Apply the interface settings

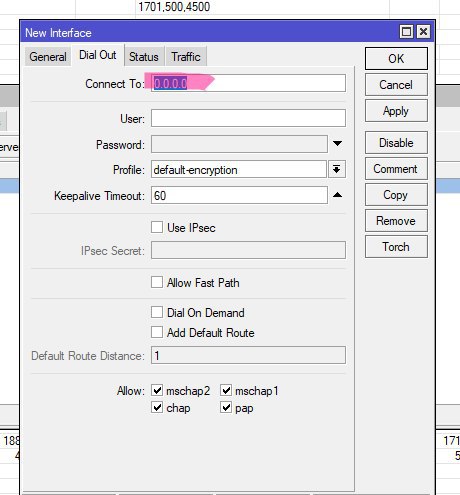point(396,111)
